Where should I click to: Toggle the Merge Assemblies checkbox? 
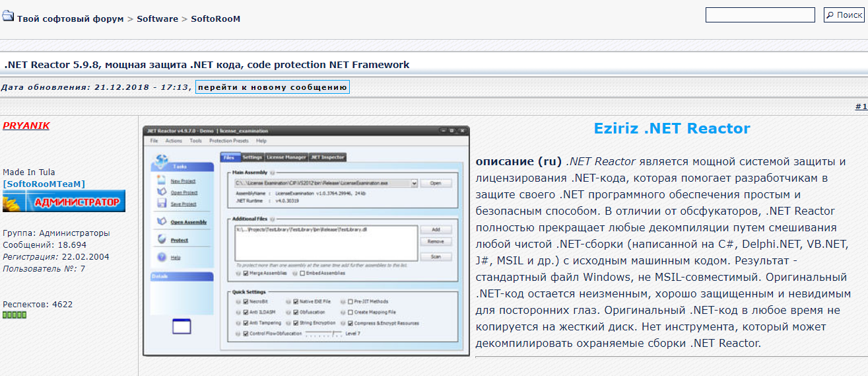[x=246, y=273]
